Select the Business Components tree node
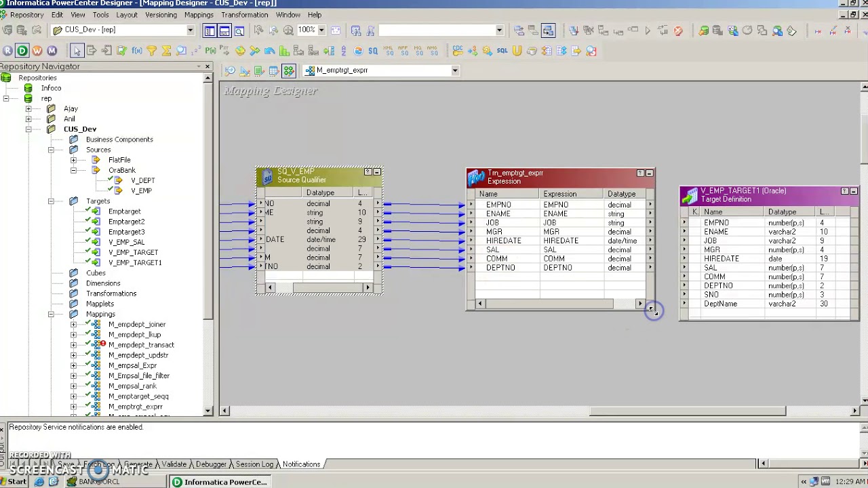Screen dimensions: 868x488 point(119,140)
